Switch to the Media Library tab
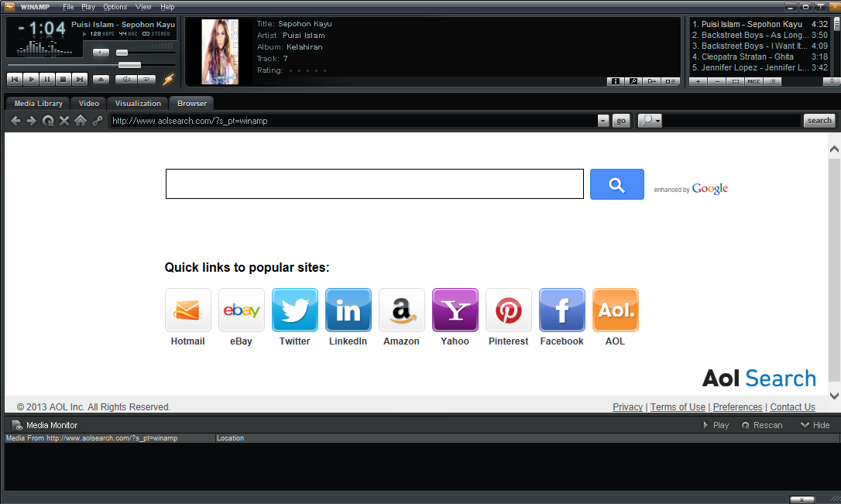 38,104
